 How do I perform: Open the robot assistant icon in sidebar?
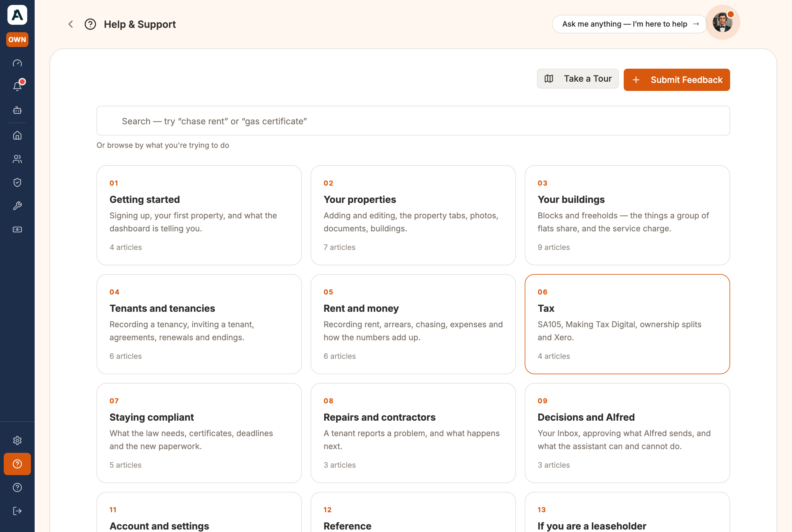click(x=17, y=110)
